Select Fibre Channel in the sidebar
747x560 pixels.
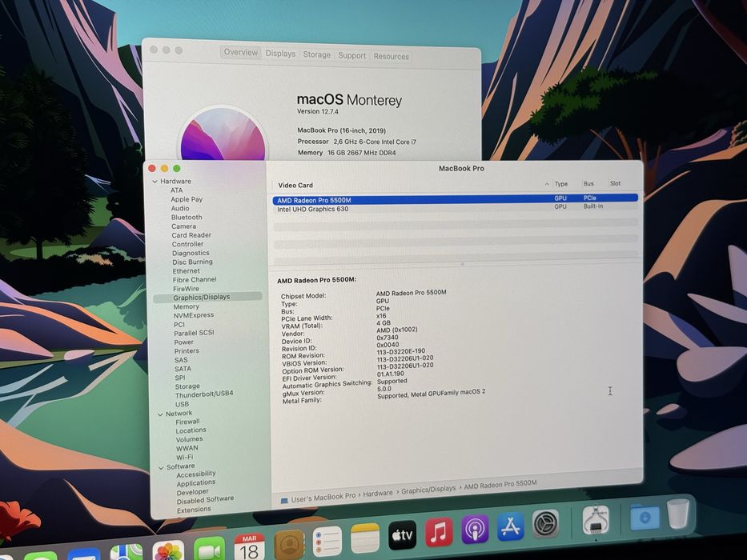tap(195, 279)
